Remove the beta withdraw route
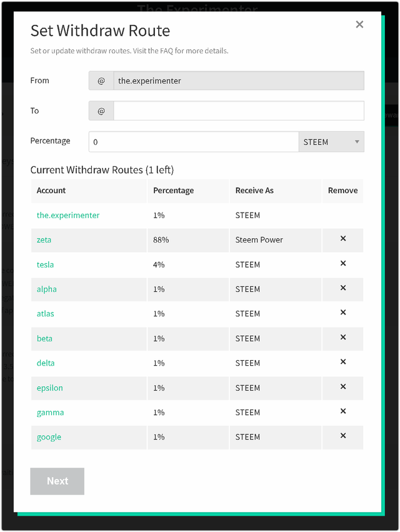 pyautogui.click(x=342, y=338)
